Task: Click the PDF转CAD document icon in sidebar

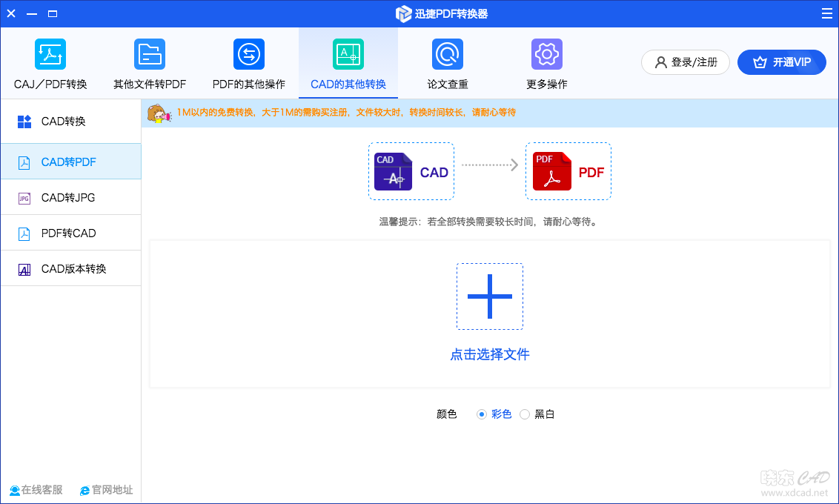Action: 24,233
